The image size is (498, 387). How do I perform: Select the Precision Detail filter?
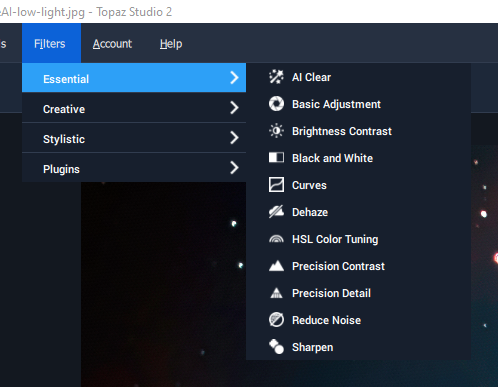click(358, 293)
